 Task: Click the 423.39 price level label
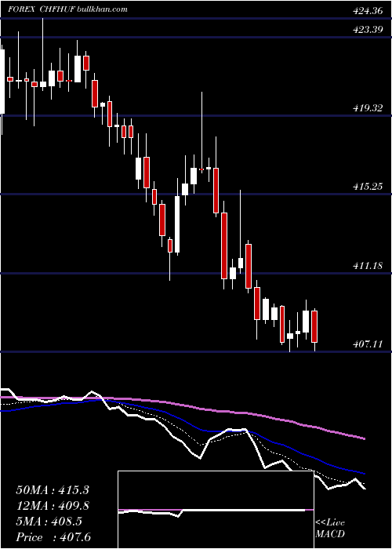coord(368,30)
